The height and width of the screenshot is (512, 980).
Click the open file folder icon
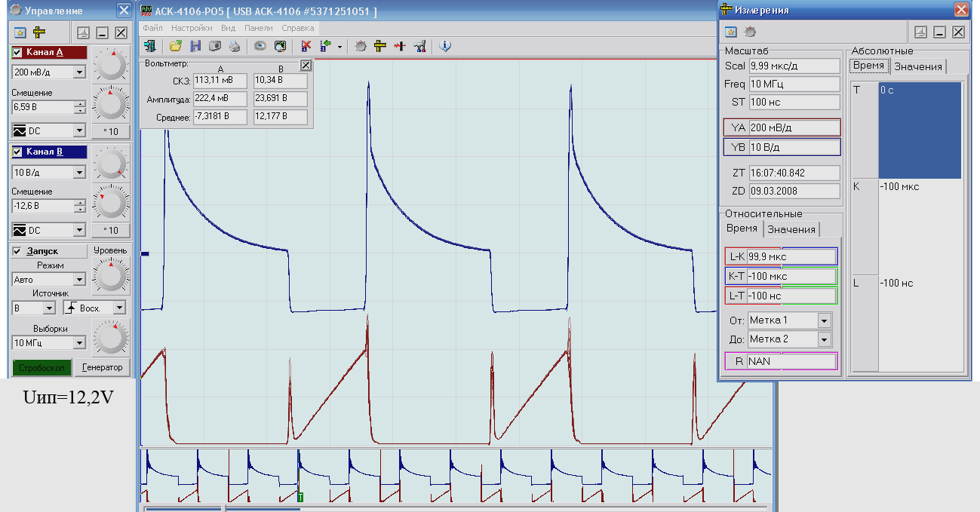pos(175,46)
